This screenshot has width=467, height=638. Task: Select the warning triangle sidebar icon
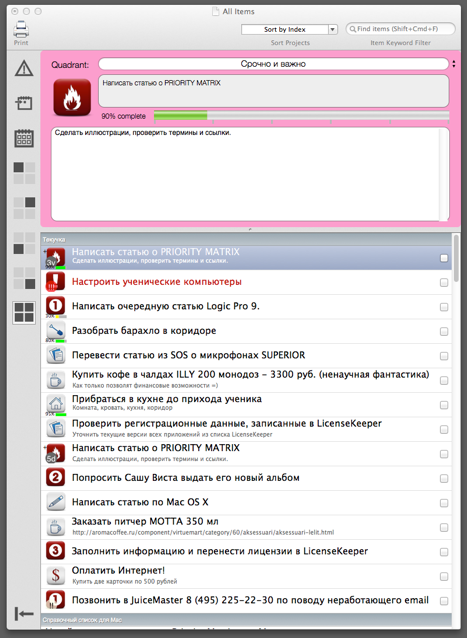coord(24,68)
